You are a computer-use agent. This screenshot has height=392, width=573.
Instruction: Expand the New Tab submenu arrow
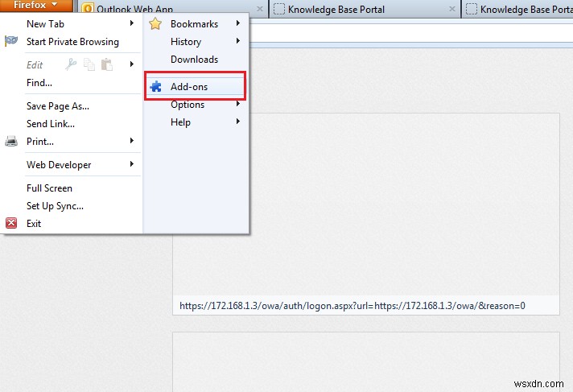(x=132, y=23)
